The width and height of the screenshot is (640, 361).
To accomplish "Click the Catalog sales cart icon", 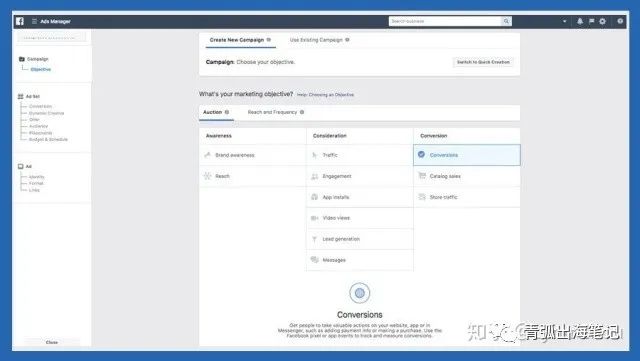I will [x=422, y=176].
